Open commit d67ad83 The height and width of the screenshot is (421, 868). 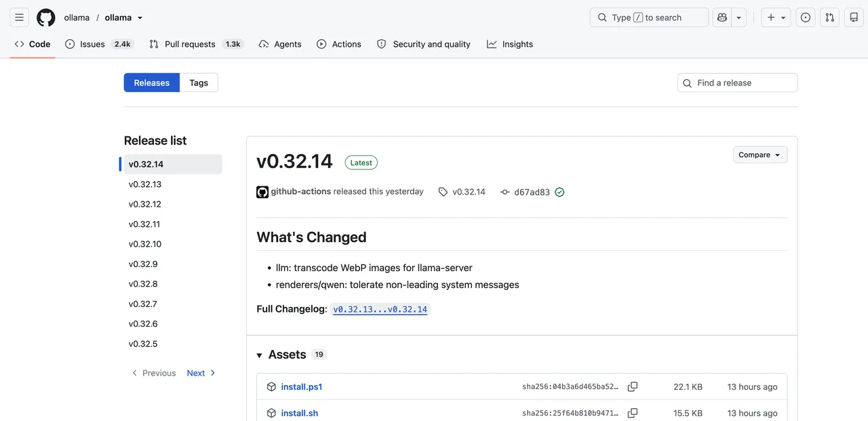(x=532, y=192)
